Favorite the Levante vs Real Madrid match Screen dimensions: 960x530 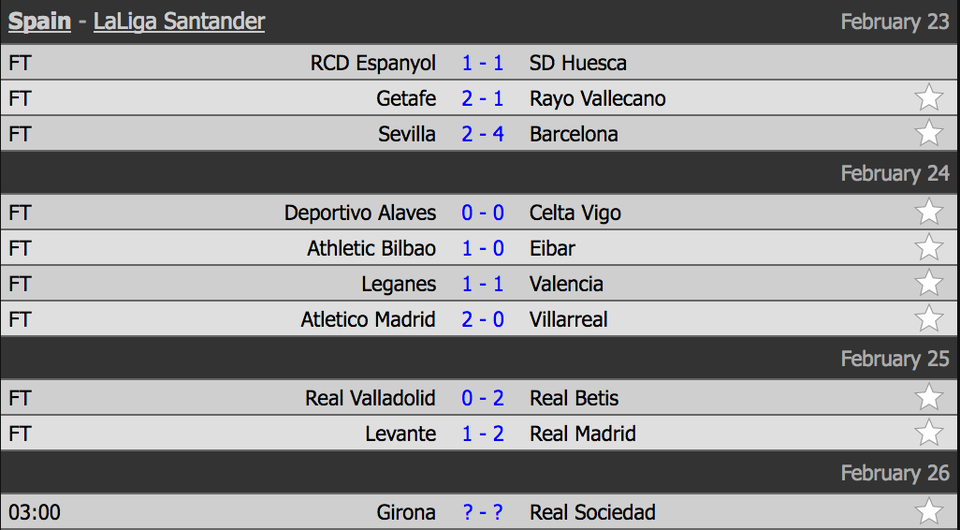pos(928,433)
